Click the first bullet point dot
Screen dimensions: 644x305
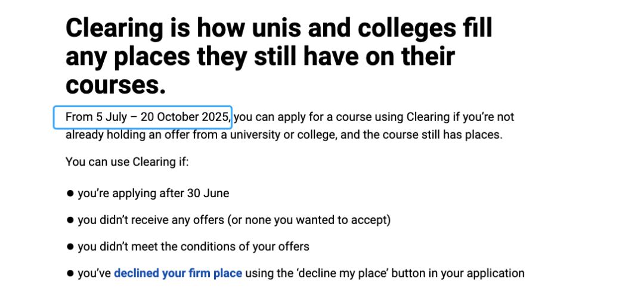pos(70,194)
